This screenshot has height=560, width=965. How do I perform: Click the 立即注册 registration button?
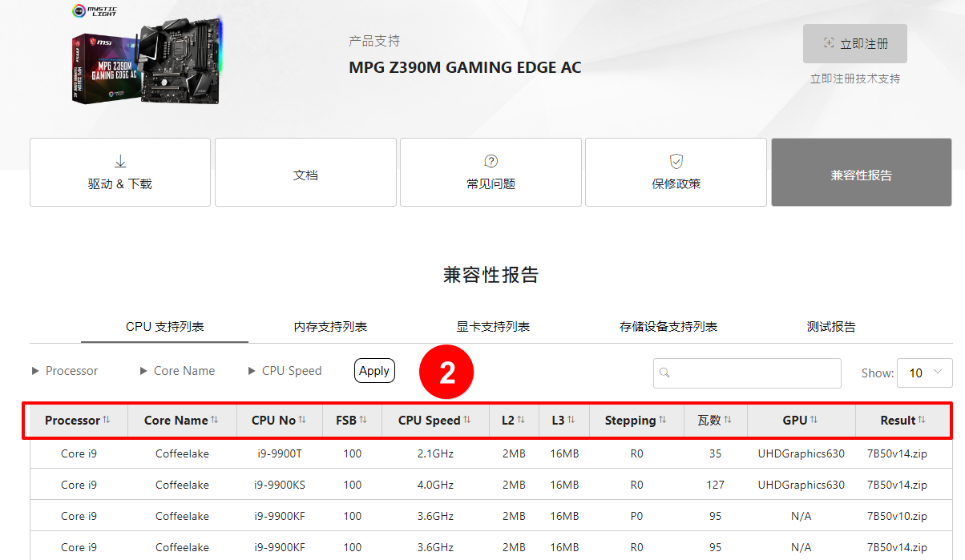854,43
